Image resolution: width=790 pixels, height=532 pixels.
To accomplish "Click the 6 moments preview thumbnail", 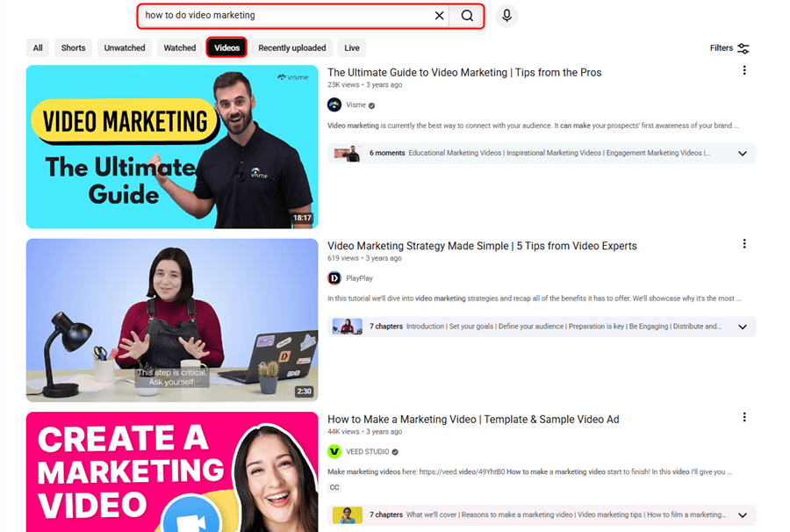I will click(347, 153).
